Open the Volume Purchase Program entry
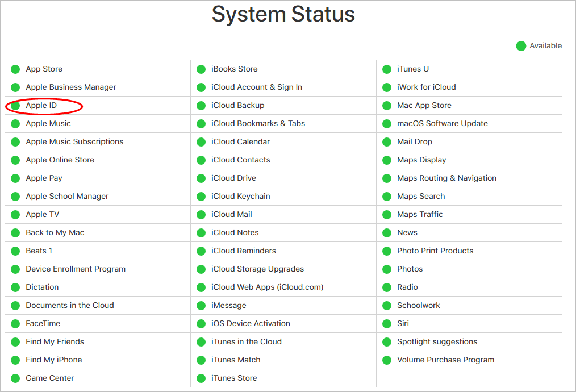The image size is (576, 392). pyautogui.click(x=445, y=360)
